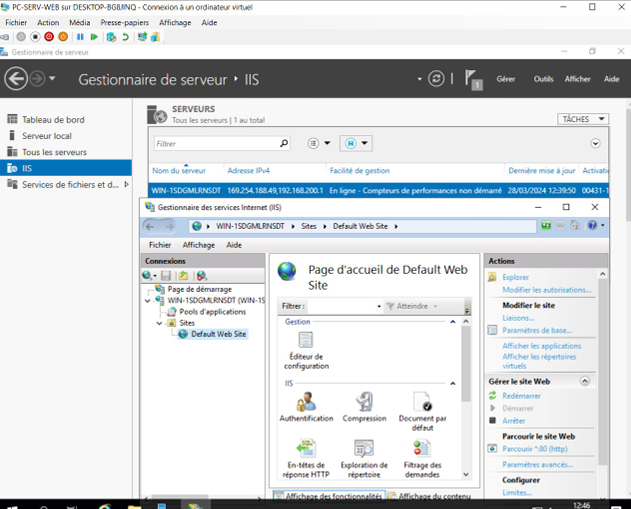The height and width of the screenshot is (509, 631).
Task: Open the Outils menu
Action: click(x=543, y=79)
